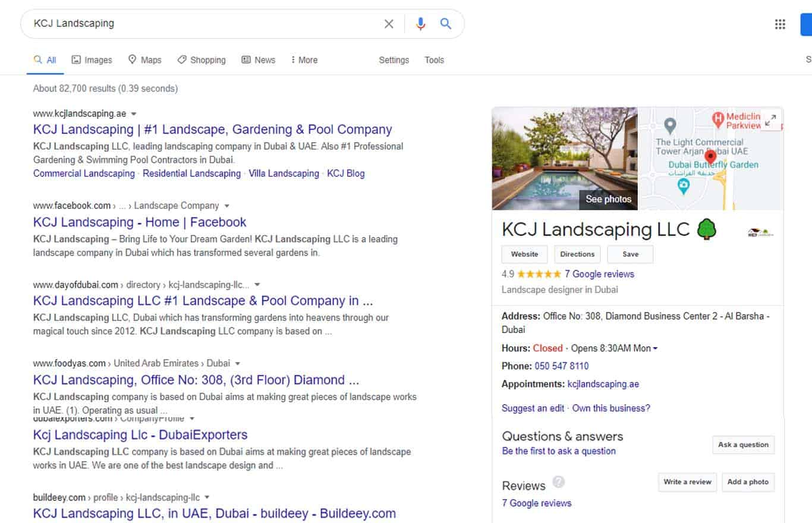
Task: Clear the search box with X icon
Action: click(x=389, y=24)
